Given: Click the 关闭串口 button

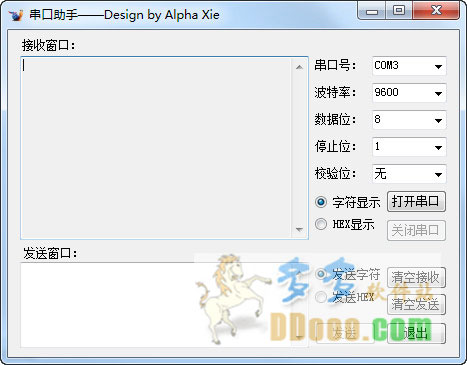Looking at the screenshot, I should 416,230.
